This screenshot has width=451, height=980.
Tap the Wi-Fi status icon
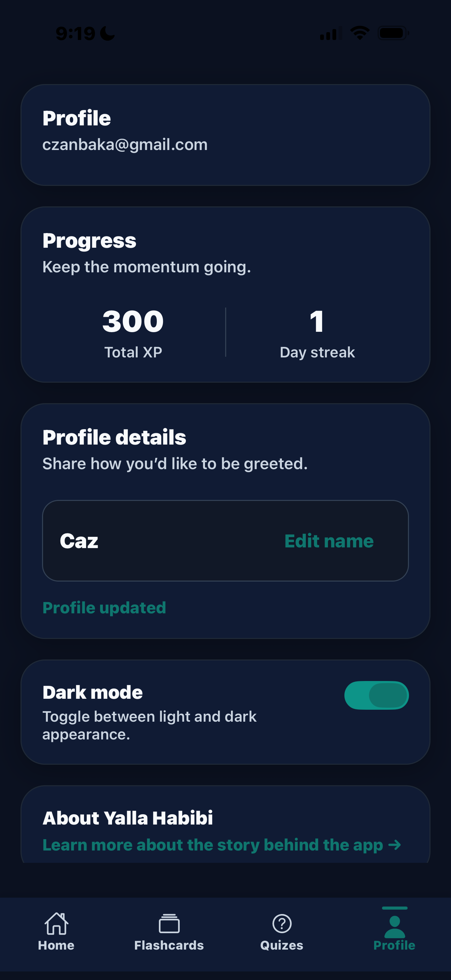(x=360, y=33)
